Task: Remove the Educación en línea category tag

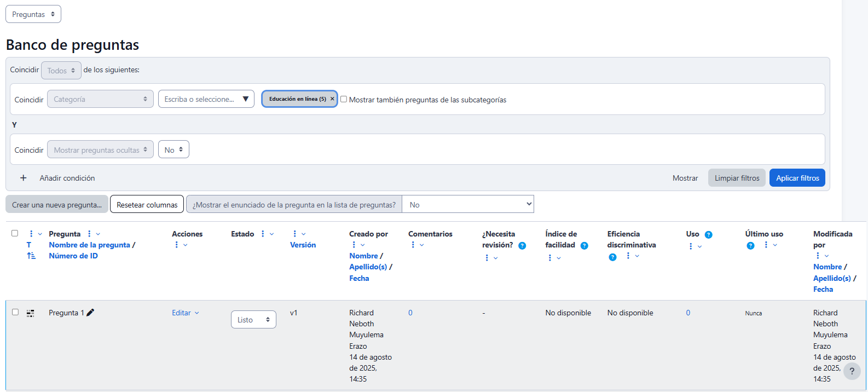Action: click(332, 99)
